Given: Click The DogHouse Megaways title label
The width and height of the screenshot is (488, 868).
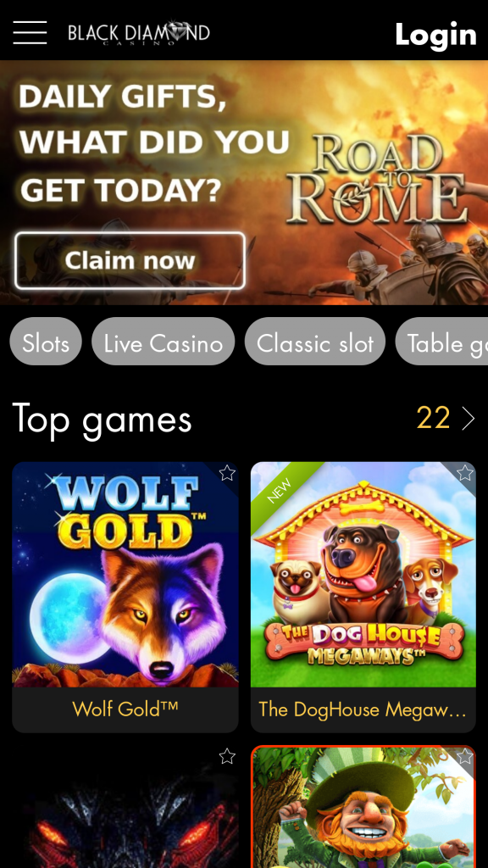Looking at the screenshot, I should pos(363,709).
